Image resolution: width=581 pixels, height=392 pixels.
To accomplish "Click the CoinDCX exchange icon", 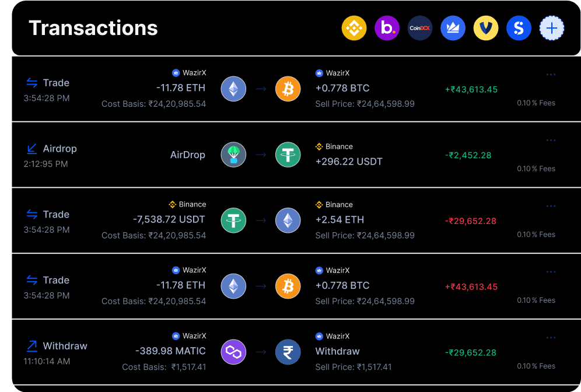I will click(419, 27).
